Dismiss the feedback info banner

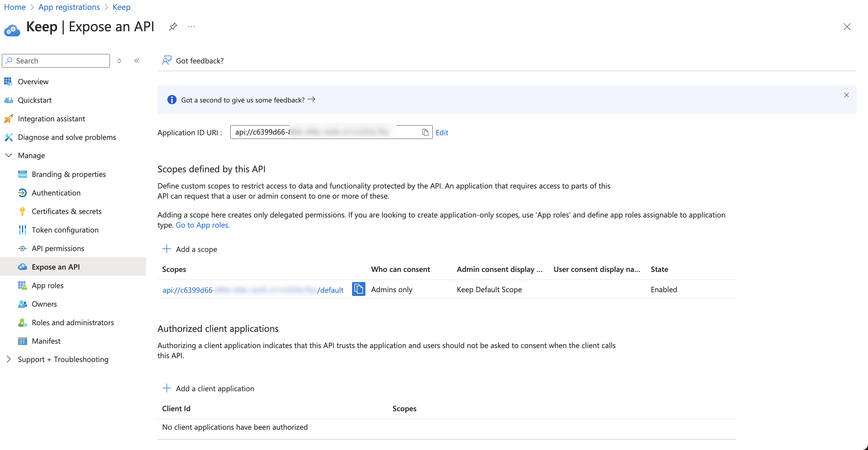(847, 95)
